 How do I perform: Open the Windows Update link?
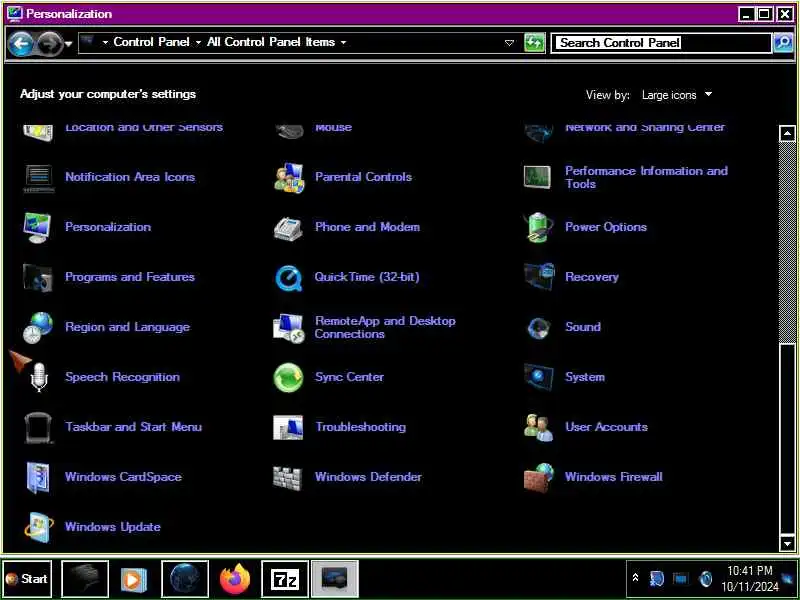[113, 527]
